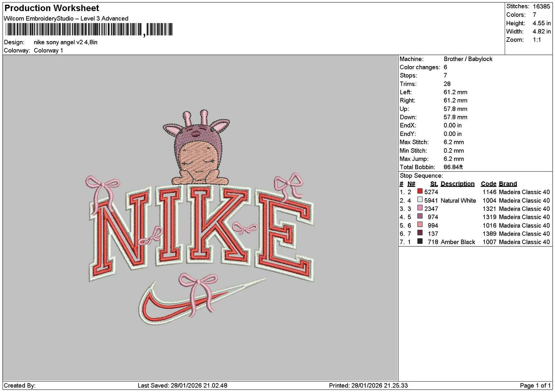555x392 pixels.
Task: Click the Width value 4.82 in
Action: coord(542,31)
